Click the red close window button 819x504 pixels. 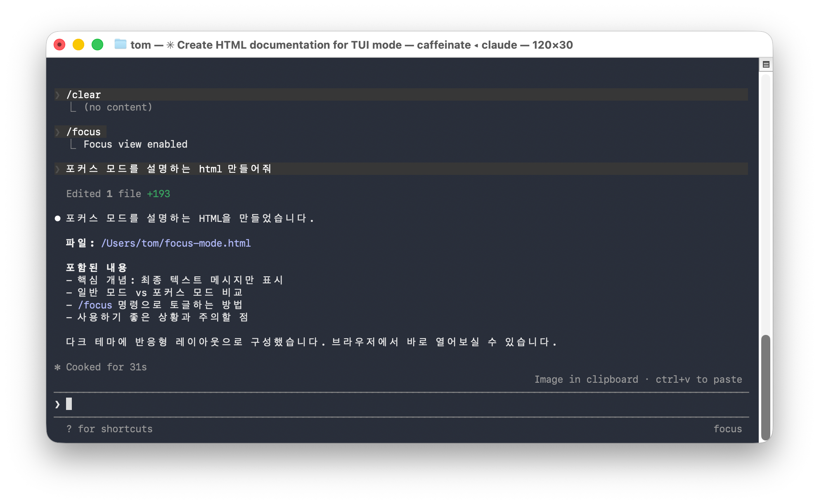tap(59, 45)
